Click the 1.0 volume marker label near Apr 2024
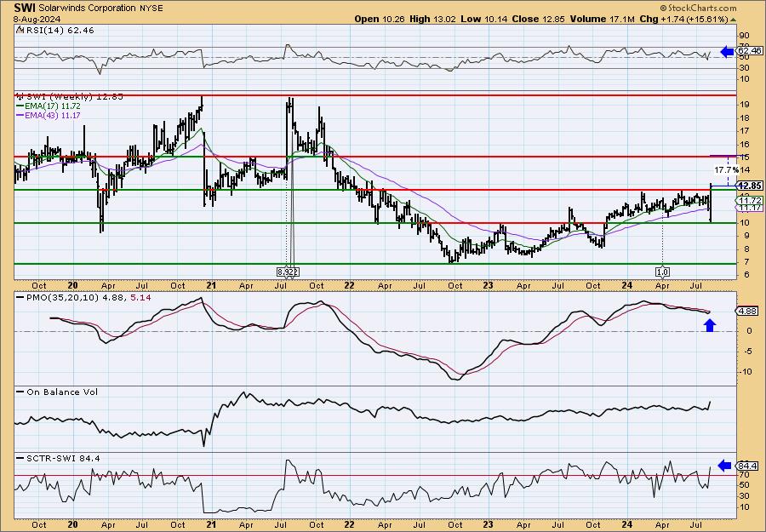The width and height of the screenshot is (766, 532). (x=662, y=272)
